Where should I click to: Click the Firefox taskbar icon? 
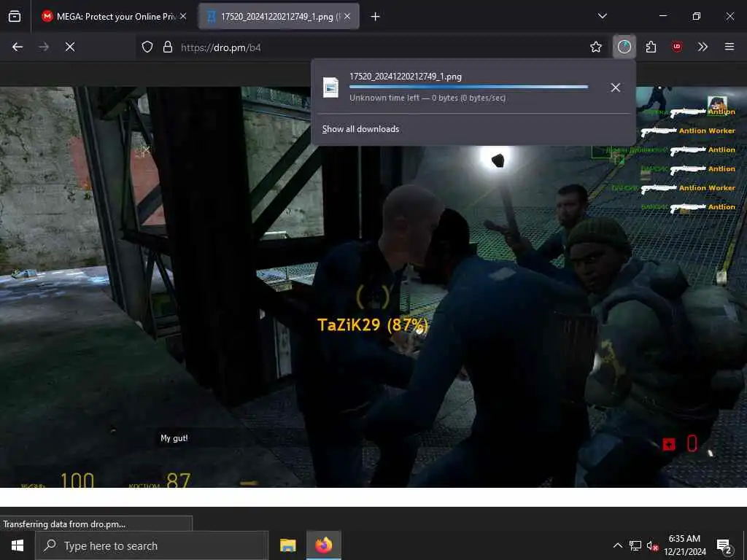click(323, 545)
